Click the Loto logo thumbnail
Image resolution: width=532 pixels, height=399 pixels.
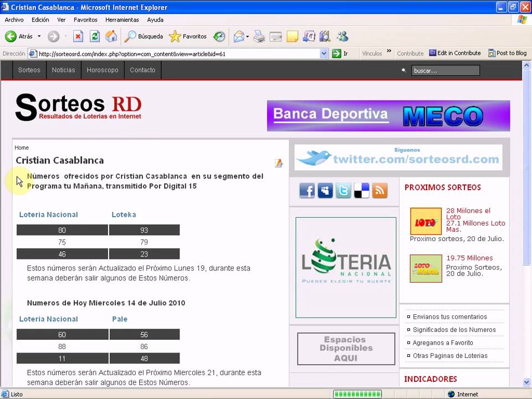point(426,221)
